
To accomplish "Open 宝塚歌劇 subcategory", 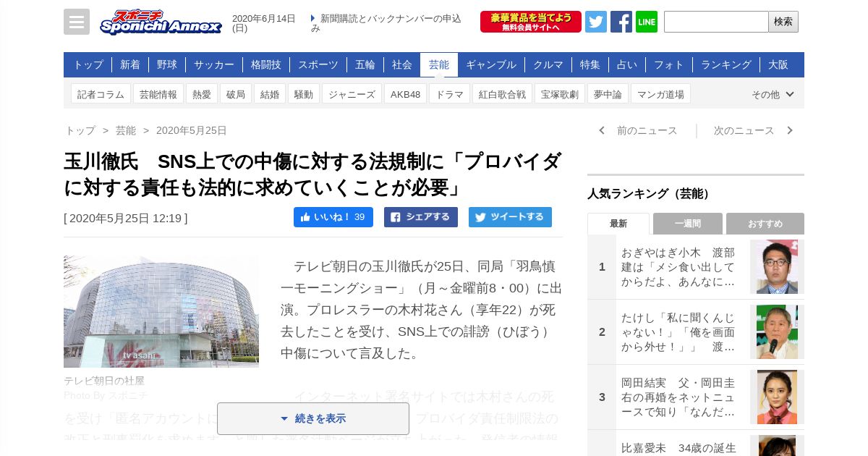I will (560, 94).
